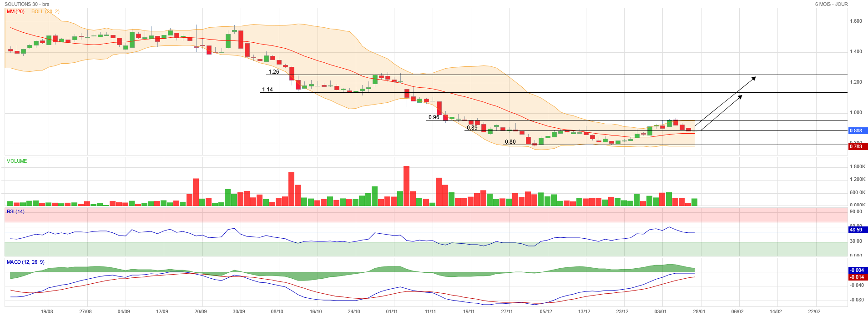Select the 0.80 support level label

click(x=510, y=142)
